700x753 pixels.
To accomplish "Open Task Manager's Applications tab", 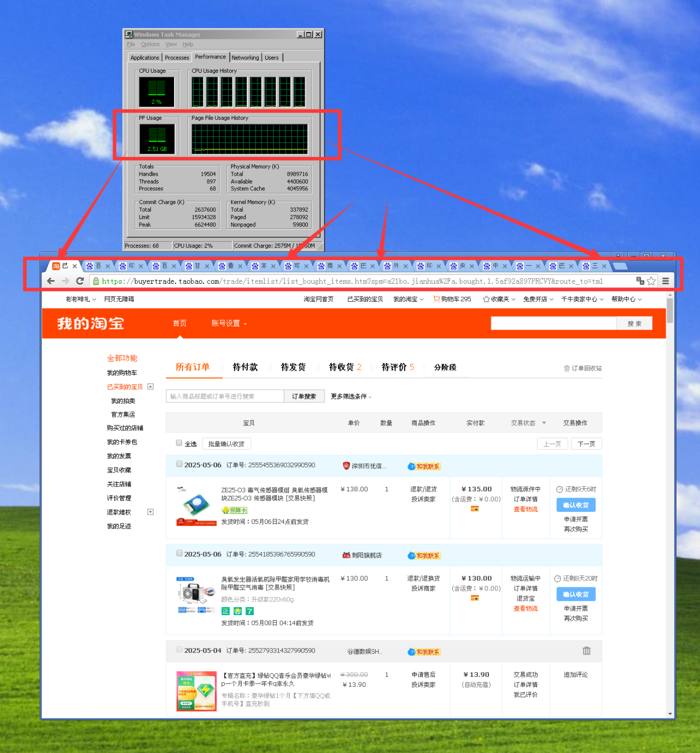I will click(x=145, y=57).
